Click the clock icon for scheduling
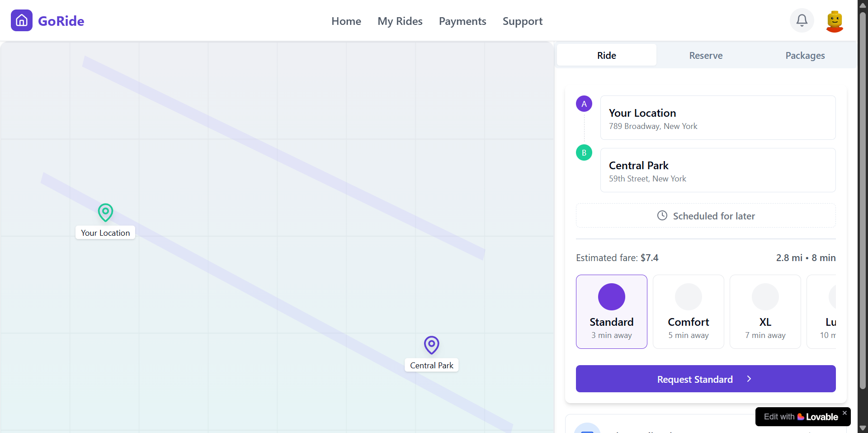Image resolution: width=868 pixels, height=433 pixels. pyautogui.click(x=662, y=216)
